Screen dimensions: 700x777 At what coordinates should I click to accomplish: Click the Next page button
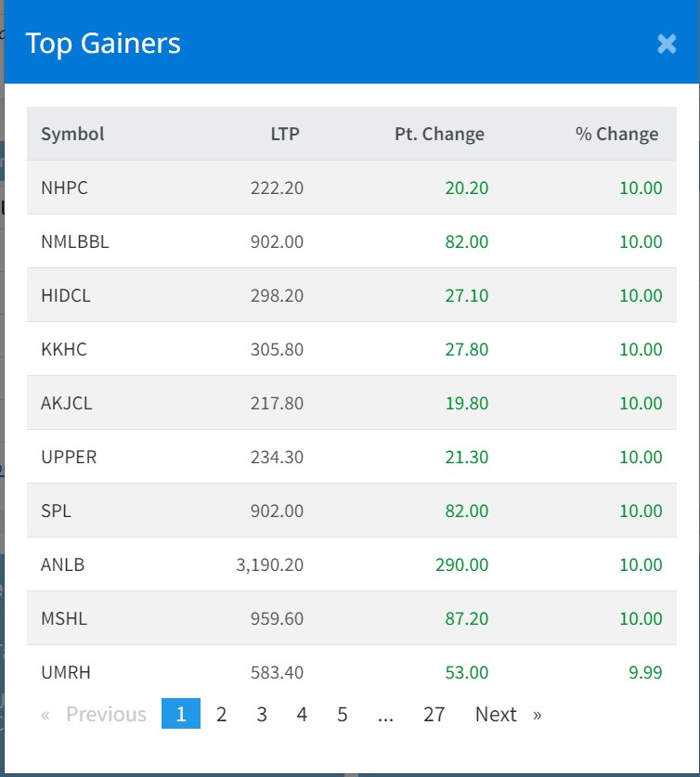507,714
